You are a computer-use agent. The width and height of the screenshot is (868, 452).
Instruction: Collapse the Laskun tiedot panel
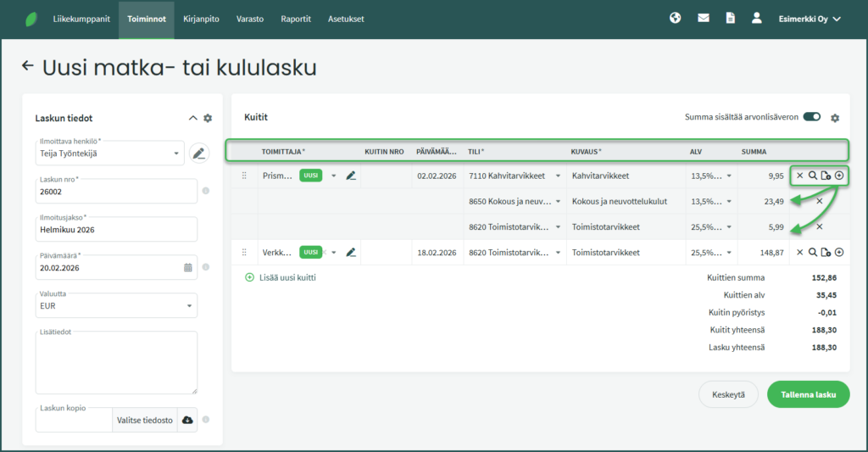point(192,119)
